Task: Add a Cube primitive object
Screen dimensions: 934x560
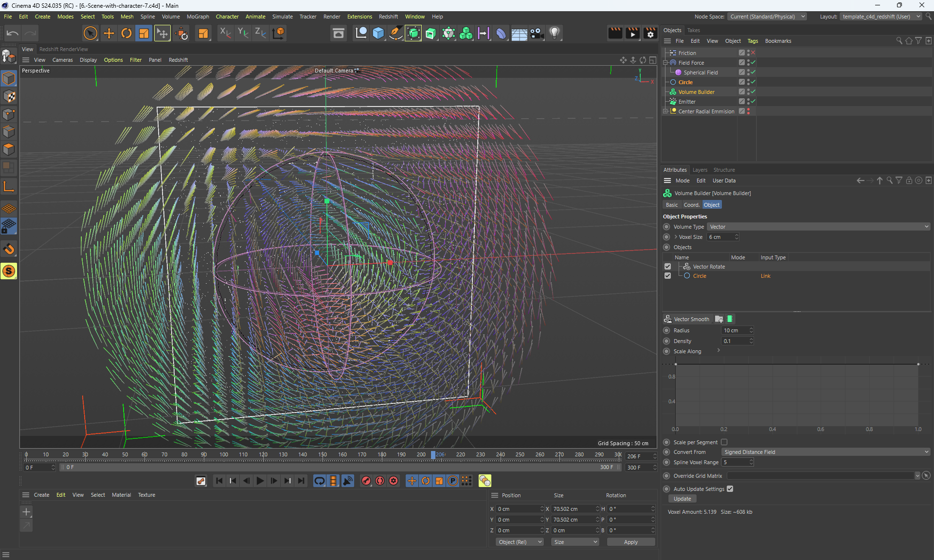Action: [x=378, y=33]
